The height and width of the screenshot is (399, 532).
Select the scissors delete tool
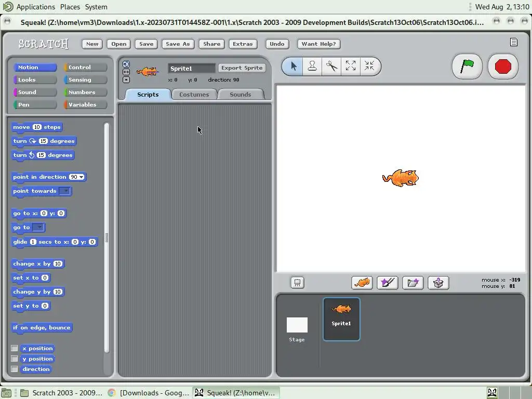331,66
